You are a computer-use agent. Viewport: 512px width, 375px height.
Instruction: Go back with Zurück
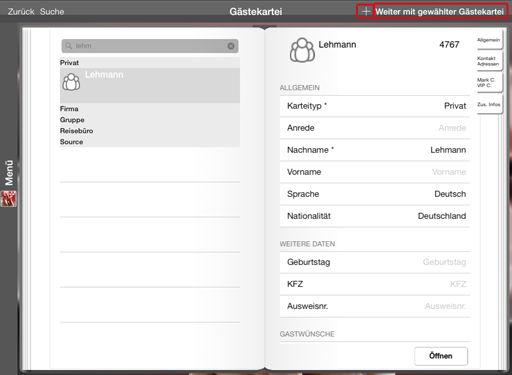pyautogui.click(x=21, y=12)
